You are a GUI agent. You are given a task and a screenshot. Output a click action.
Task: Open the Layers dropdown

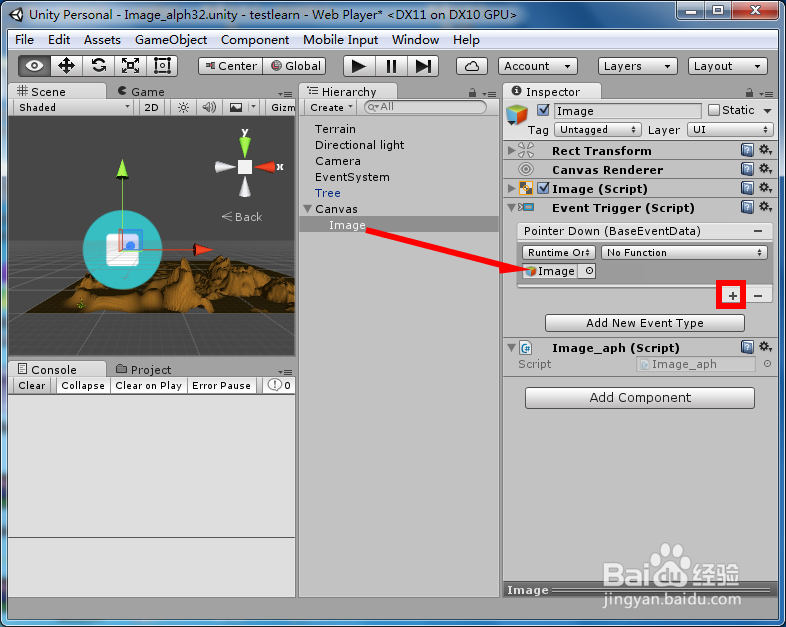pos(637,66)
